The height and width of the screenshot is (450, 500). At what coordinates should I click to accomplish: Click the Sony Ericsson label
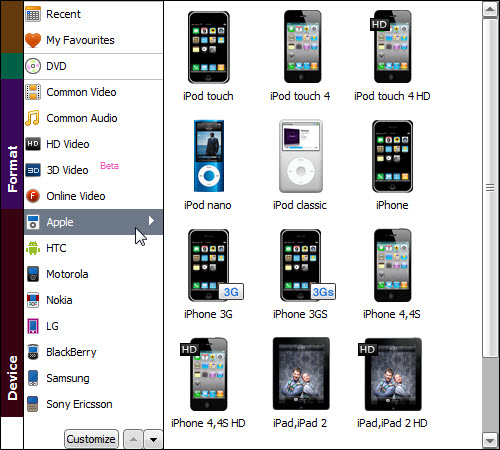point(79,404)
